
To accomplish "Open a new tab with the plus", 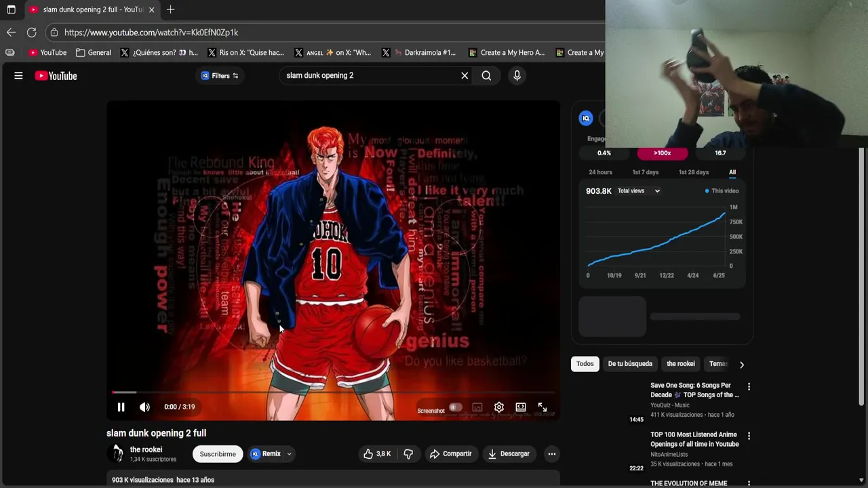I will coord(170,9).
